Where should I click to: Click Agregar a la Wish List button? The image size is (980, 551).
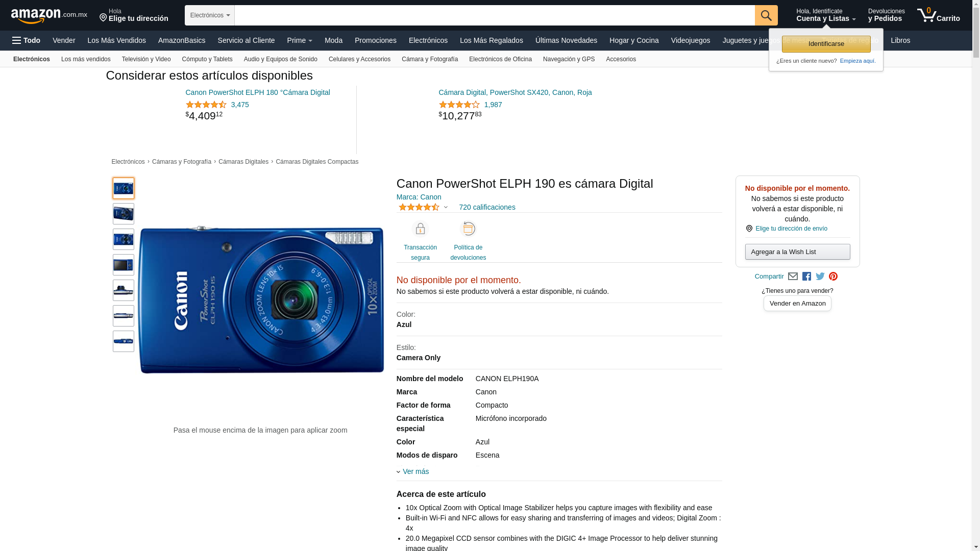pos(797,252)
